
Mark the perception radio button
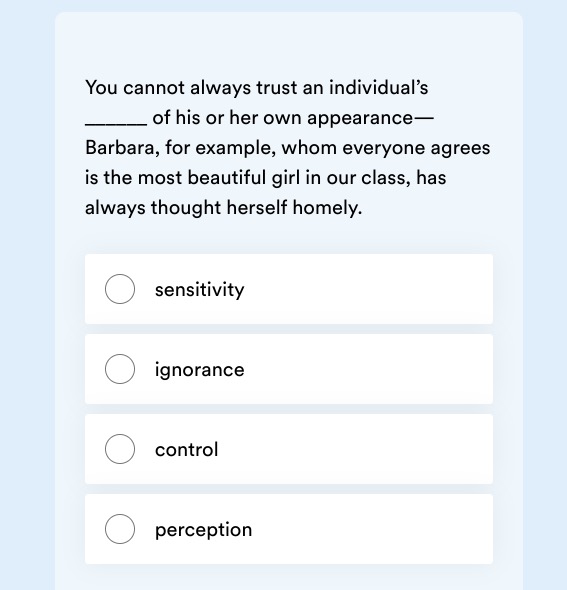coord(120,529)
